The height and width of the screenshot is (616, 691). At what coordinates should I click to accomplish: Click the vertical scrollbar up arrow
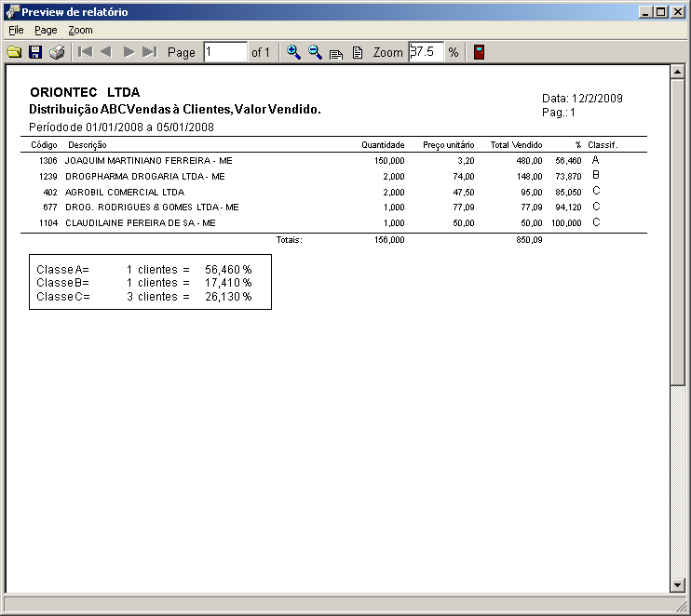677,72
